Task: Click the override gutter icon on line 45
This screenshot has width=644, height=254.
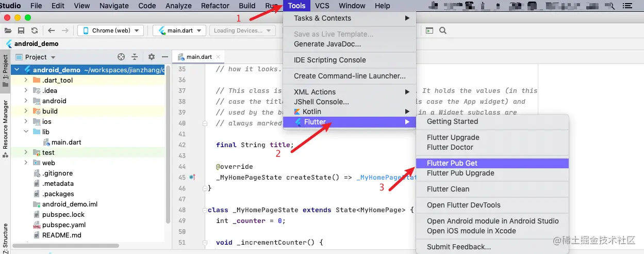Action: (x=193, y=177)
